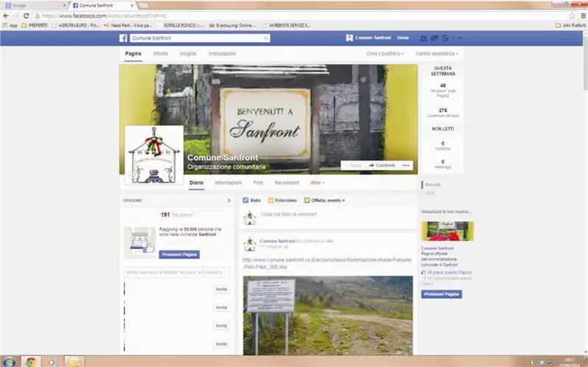Viewport: 588px width, 367px height.
Task: Click Chrome icon in Windows taskbar
Action: (31, 361)
